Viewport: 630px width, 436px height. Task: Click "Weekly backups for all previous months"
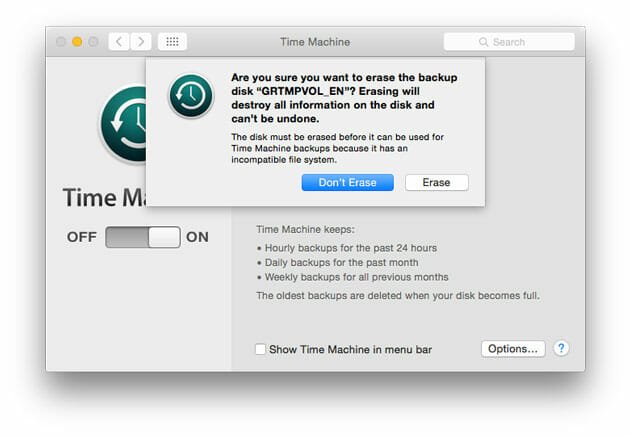click(x=357, y=277)
